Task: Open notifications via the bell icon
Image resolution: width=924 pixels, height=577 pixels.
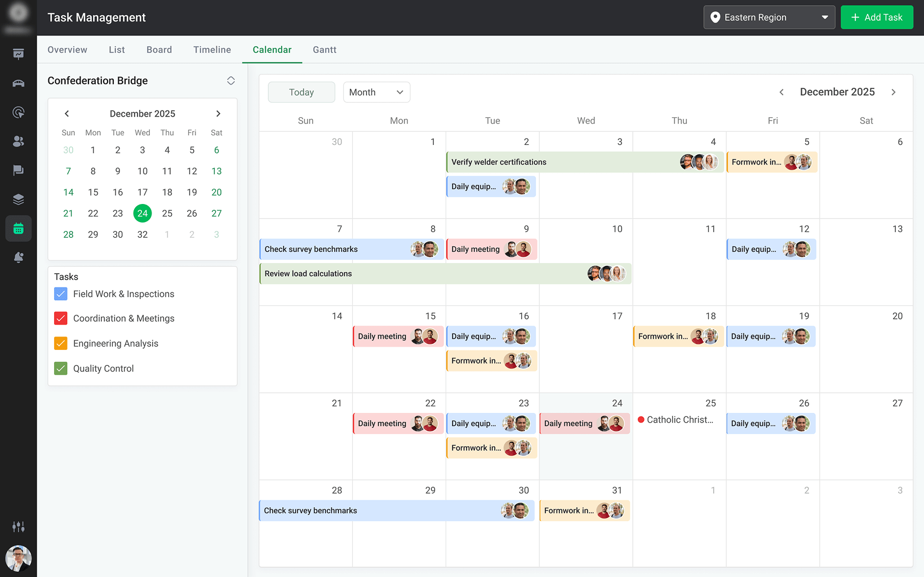Action: pos(18,257)
